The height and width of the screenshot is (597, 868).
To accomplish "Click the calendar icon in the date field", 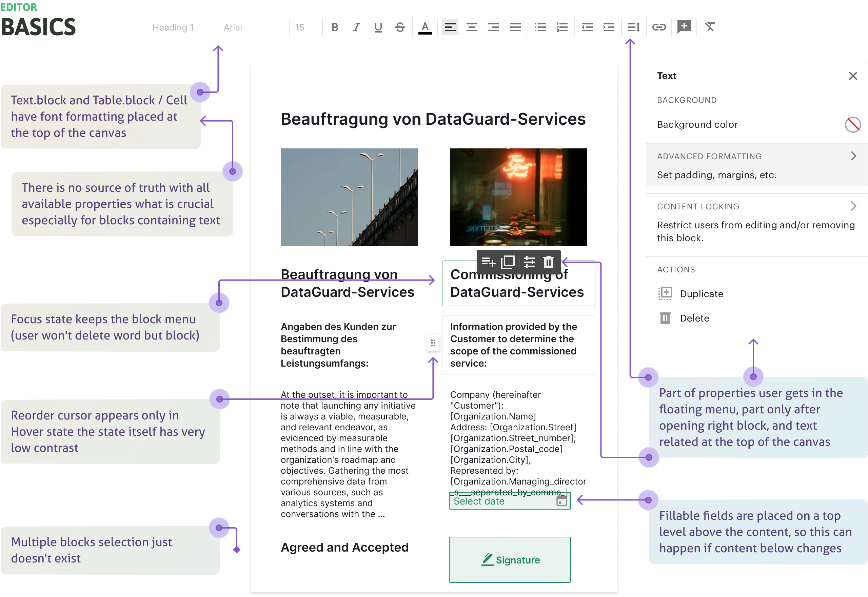I will 561,501.
